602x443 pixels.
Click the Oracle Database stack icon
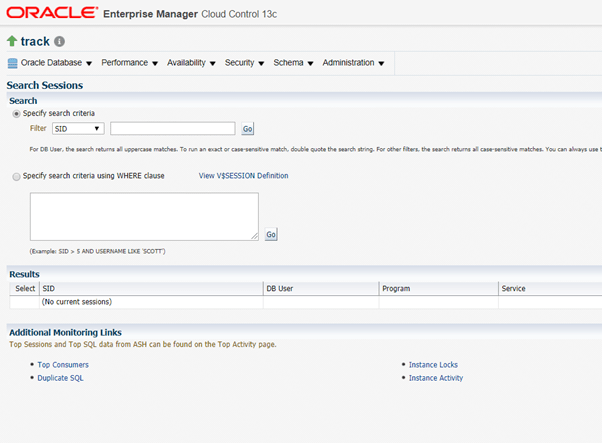click(x=13, y=63)
